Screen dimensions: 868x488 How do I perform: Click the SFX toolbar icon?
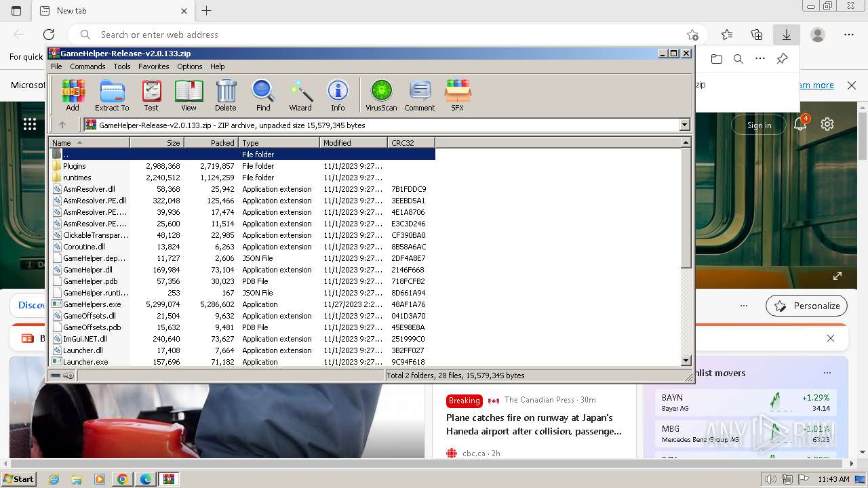coord(458,95)
